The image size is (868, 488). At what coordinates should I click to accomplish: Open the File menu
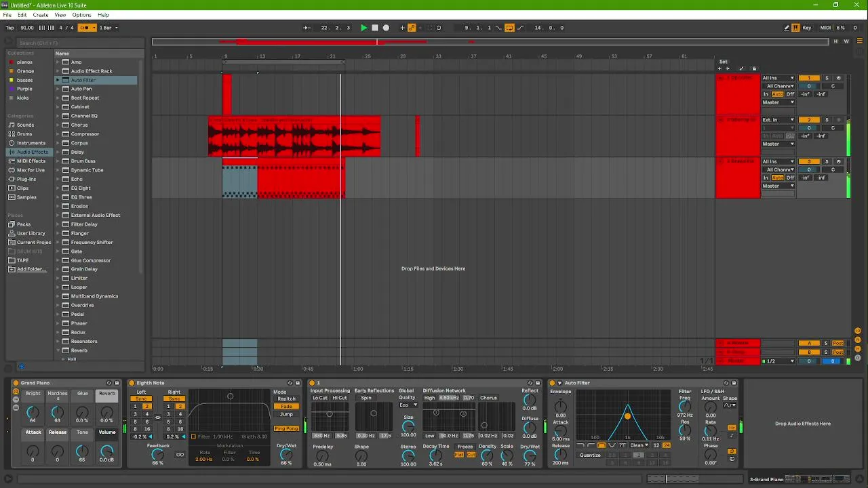click(x=7, y=15)
